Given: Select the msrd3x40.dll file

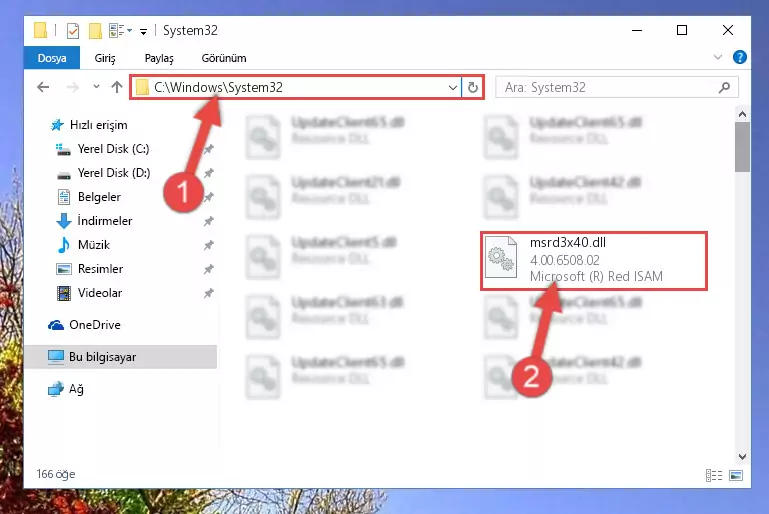Looking at the screenshot, I should pyautogui.click(x=593, y=260).
